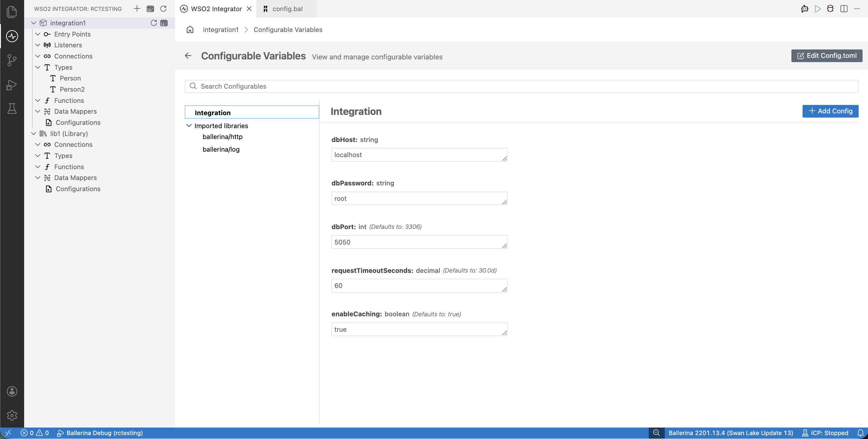This screenshot has width=868, height=439.
Task: Click the split editor icon
Action: 844,9
